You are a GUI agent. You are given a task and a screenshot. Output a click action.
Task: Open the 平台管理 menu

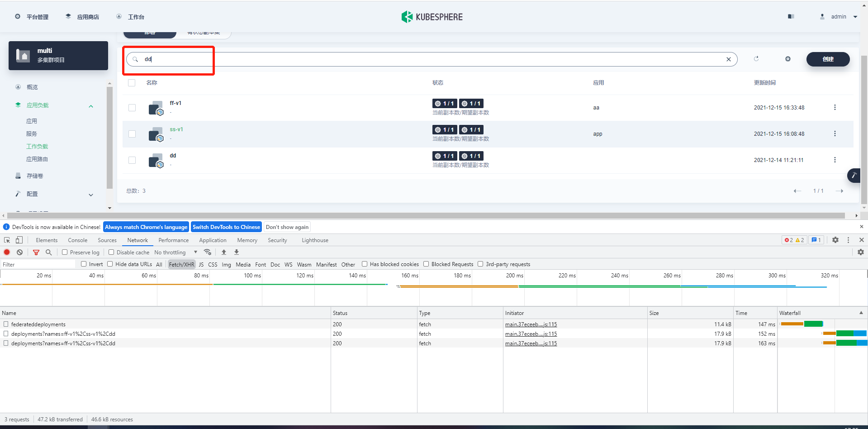[x=31, y=17]
